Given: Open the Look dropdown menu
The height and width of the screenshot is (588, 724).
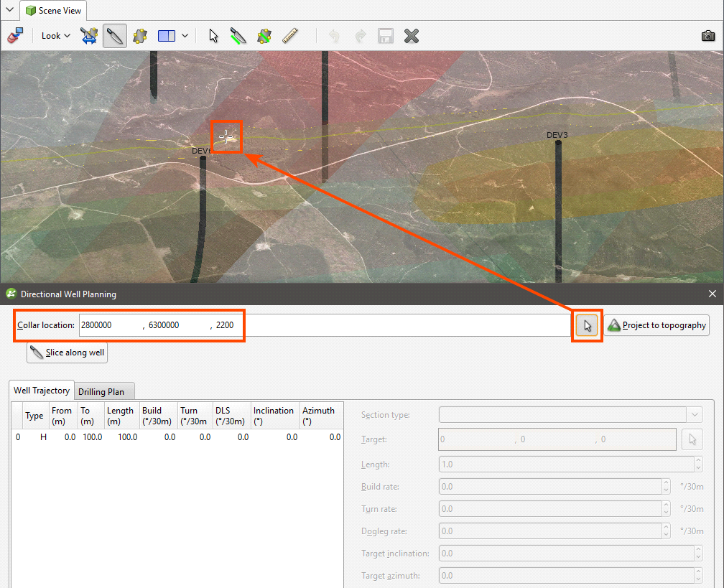Looking at the screenshot, I should click(55, 35).
